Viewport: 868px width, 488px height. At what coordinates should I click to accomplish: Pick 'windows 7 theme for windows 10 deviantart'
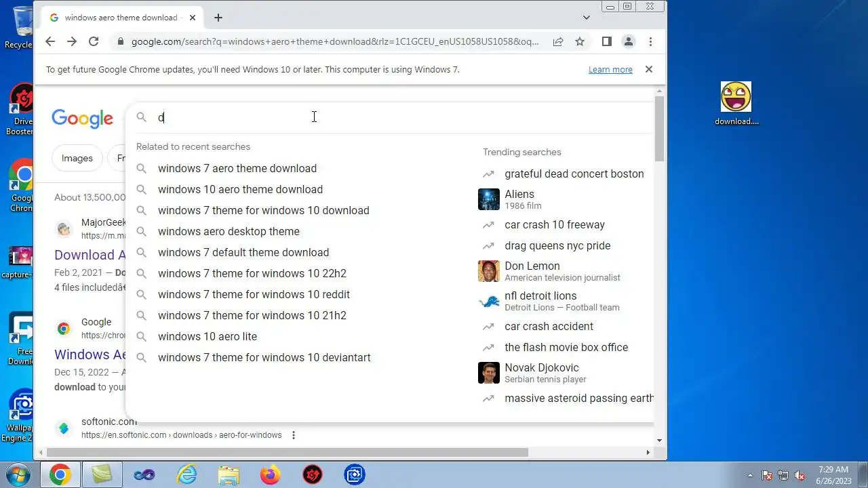pyautogui.click(x=264, y=357)
